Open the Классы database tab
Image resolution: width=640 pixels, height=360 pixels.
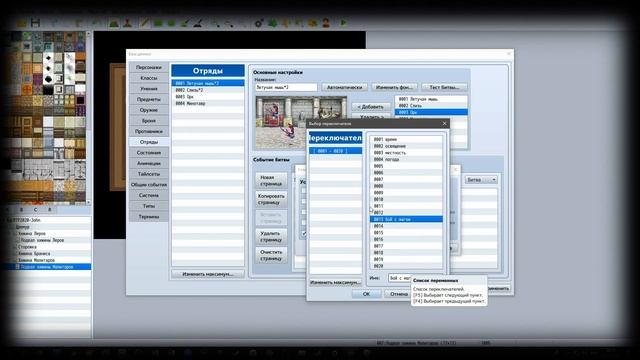pyautogui.click(x=149, y=78)
